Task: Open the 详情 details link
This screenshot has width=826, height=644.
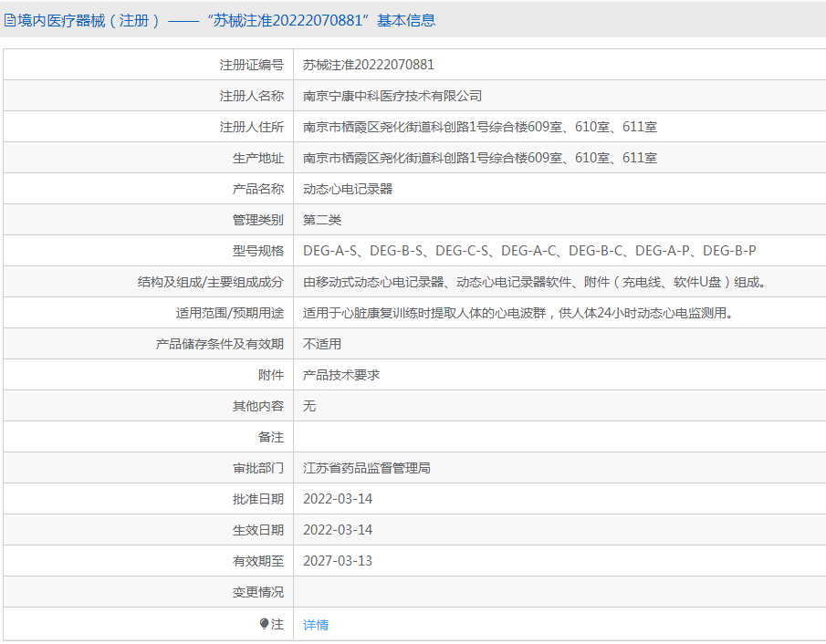Action: (x=316, y=625)
